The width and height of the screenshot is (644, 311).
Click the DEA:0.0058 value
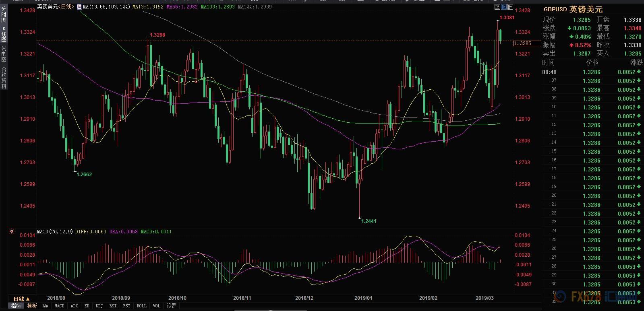coord(123,232)
